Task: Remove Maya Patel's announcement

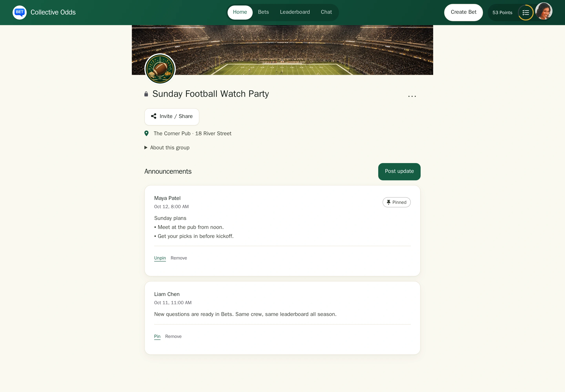Action: [179, 258]
